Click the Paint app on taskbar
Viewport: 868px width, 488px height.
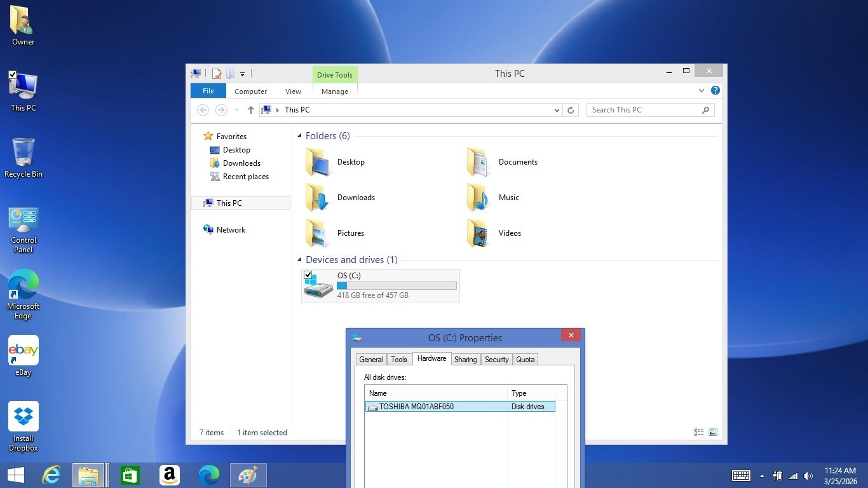248,475
